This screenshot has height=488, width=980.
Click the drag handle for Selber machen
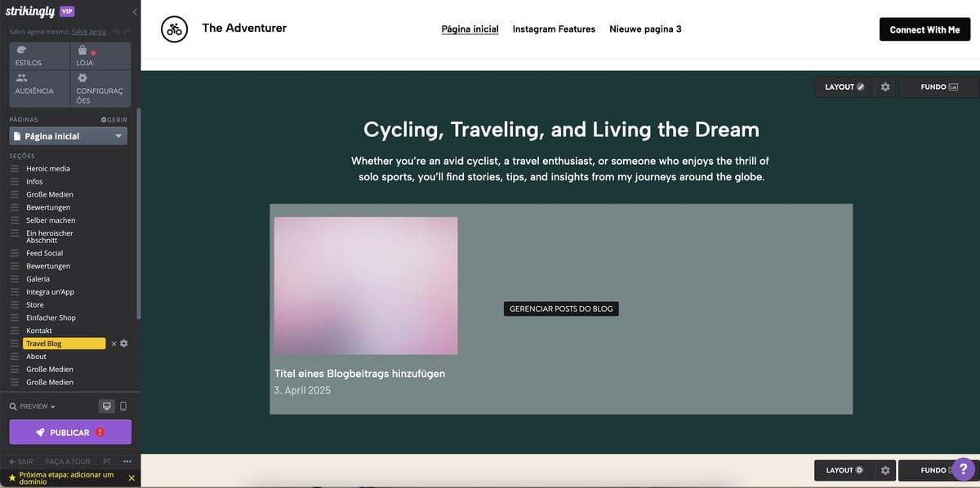pyautogui.click(x=15, y=220)
